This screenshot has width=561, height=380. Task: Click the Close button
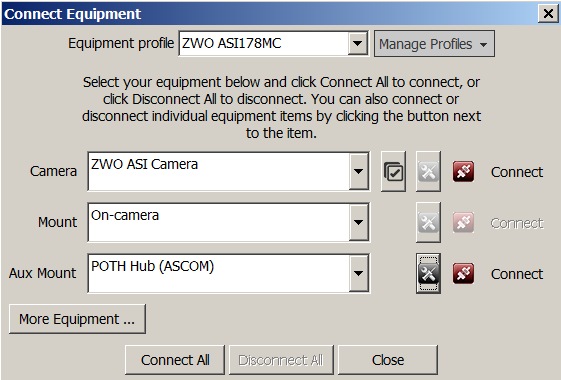pyautogui.click(x=388, y=360)
